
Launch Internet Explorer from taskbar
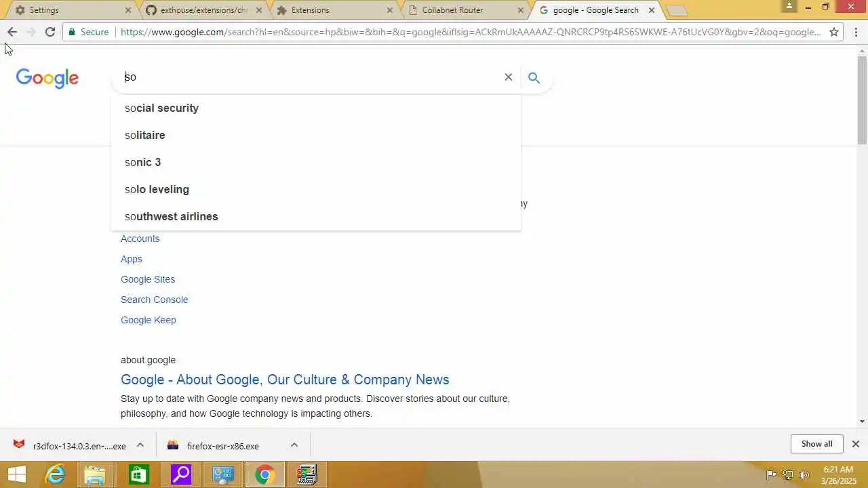click(54, 474)
